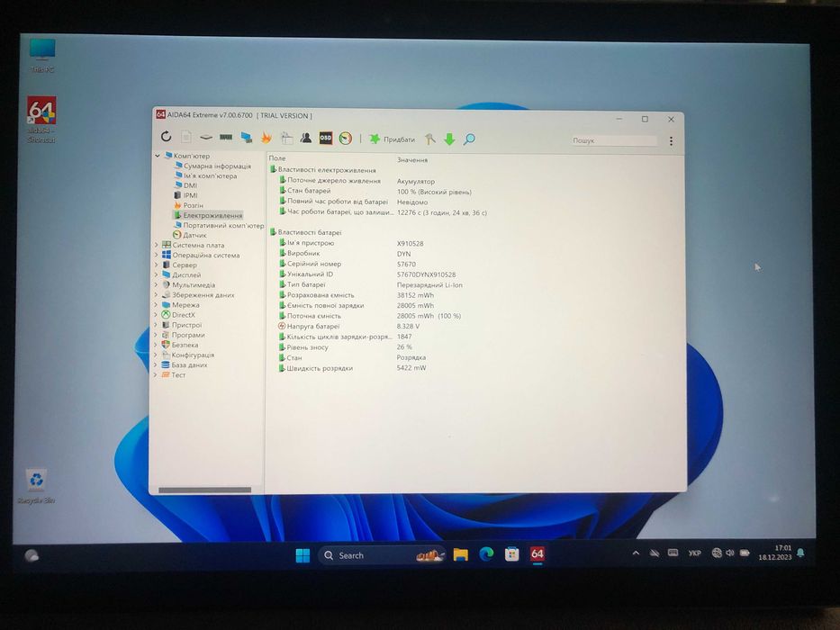Click the gauge sensor panel toolbar icon

click(x=346, y=139)
